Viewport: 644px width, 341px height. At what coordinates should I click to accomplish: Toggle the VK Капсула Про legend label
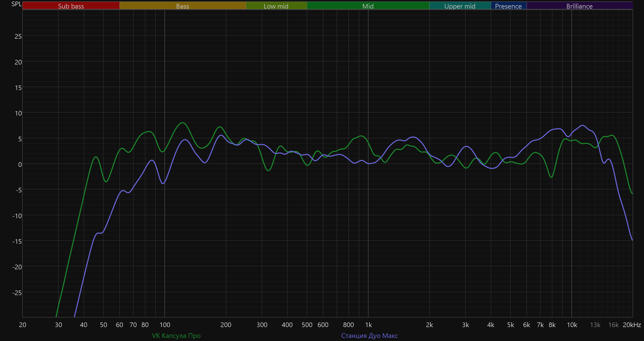pyautogui.click(x=176, y=336)
